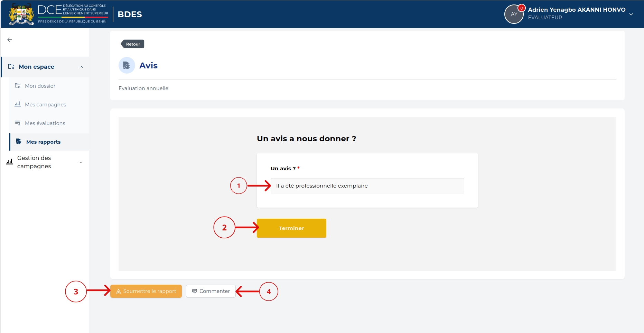Open Mon dossier in the sidebar

(x=49, y=86)
